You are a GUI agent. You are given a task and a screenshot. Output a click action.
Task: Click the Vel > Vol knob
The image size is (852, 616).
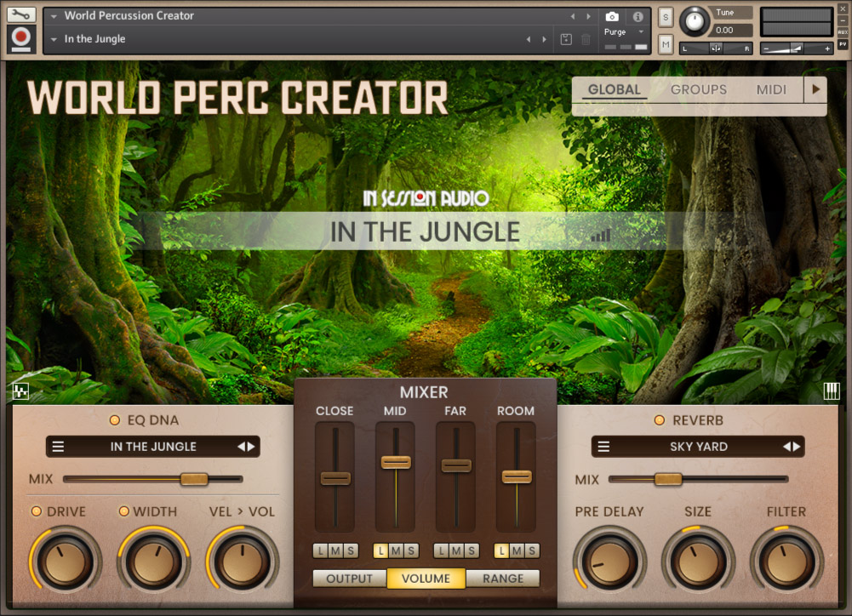click(x=243, y=562)
